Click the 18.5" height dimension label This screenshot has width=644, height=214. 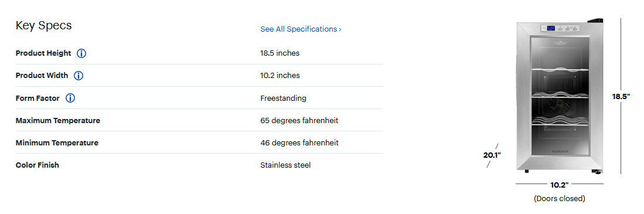coord(621,97)
